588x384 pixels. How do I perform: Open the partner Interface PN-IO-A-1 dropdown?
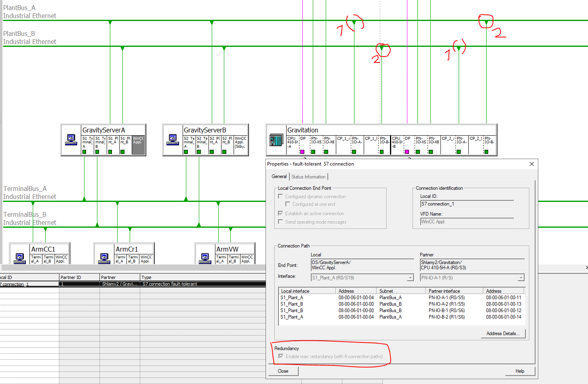point(521,278)
